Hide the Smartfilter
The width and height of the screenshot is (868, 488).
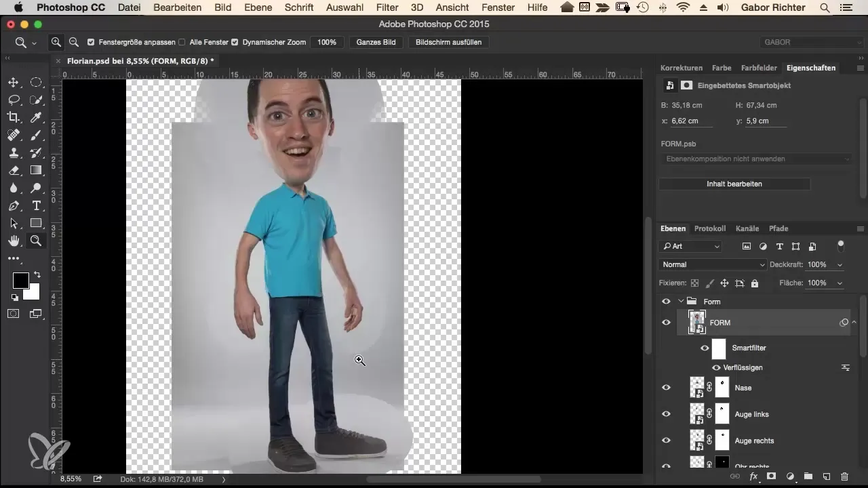(705, 348)
